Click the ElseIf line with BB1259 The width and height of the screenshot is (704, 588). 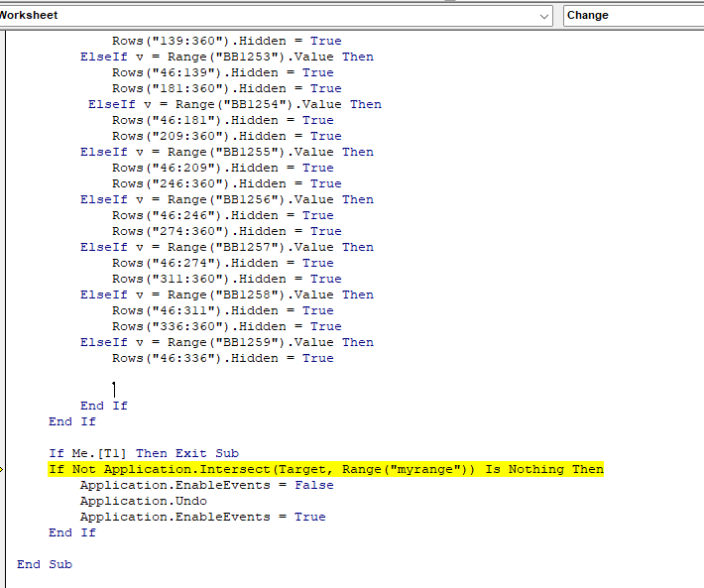point(227,342)
